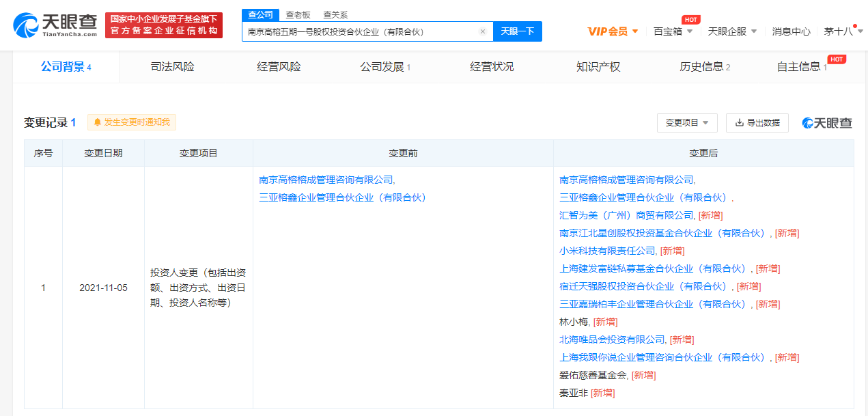The height and width of the screenshot is (416, 868).
Task: Clear the search box with the X icon
Action: 483,31
